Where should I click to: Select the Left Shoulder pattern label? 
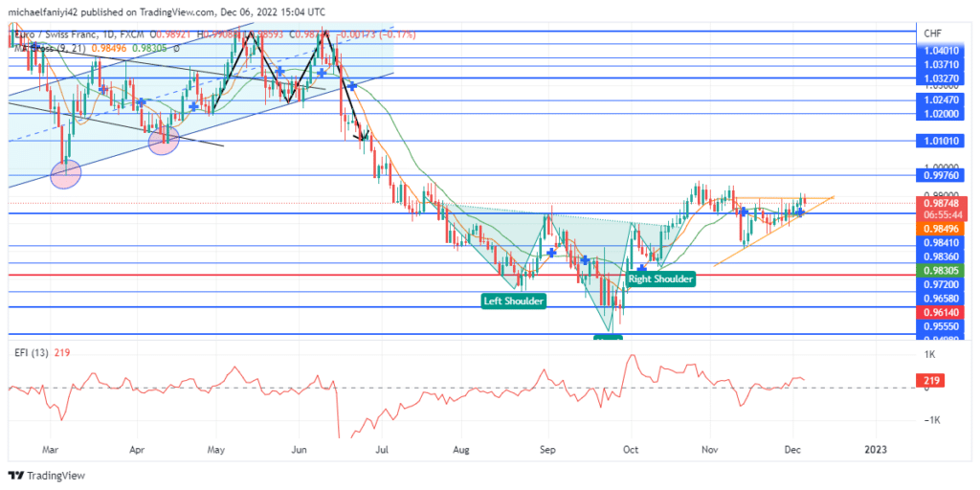tap(514, 301)
